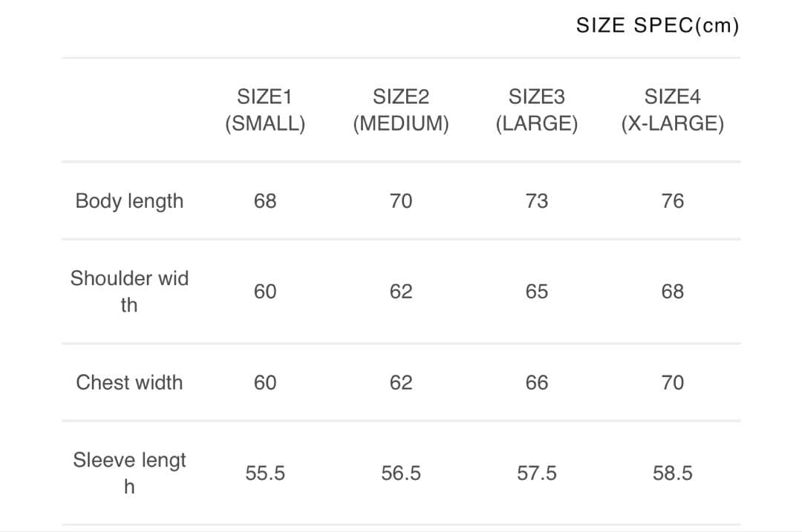Image resolution: width=802 pixels, height=532 pixels.
Task: Click the Body length row label
Action: (129, 201)
